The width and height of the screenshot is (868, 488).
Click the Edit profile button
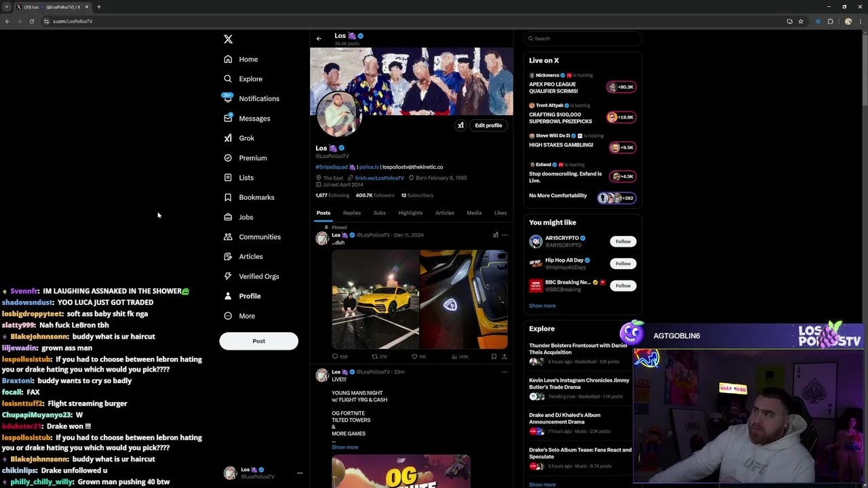(488, 125)
